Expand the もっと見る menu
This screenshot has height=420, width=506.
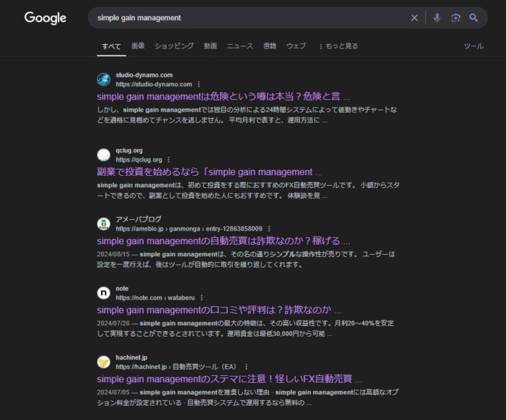coord(339,46)
